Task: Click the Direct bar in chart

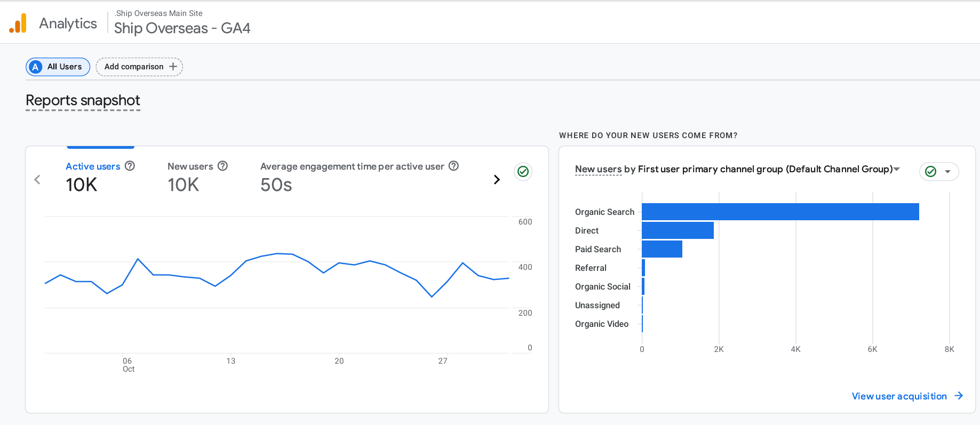Action: point(678,230)
